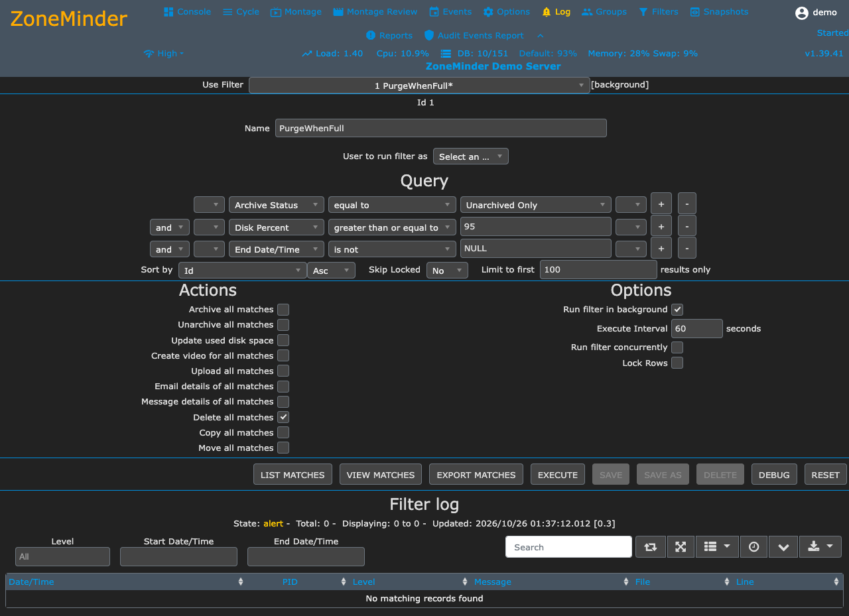Click the Execute Interval seconds field
The width and height of the screenshot is (849, 616).
coord(697,329)
